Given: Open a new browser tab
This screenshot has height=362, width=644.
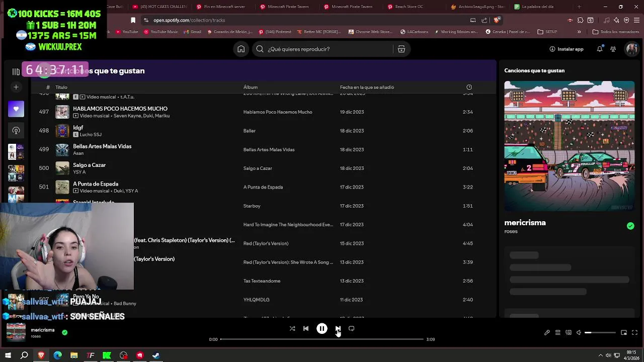Looking at the screenshot, I should pyautogui.click(x=579, y=7).
